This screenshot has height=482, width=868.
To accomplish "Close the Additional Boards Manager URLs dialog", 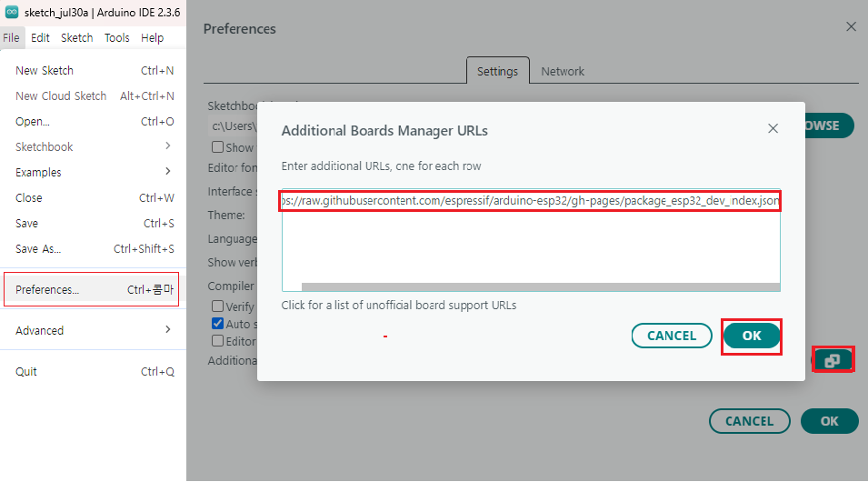I will point(773,128).
